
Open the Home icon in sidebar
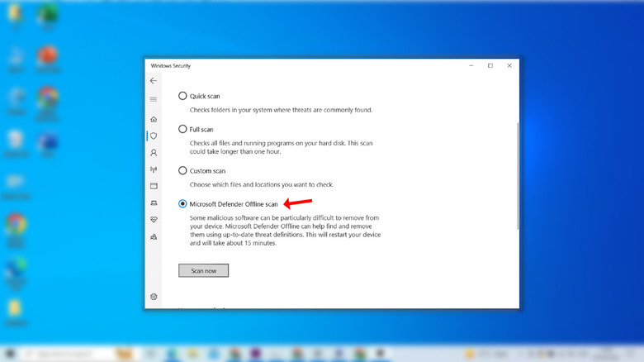(x=154, y=119)
